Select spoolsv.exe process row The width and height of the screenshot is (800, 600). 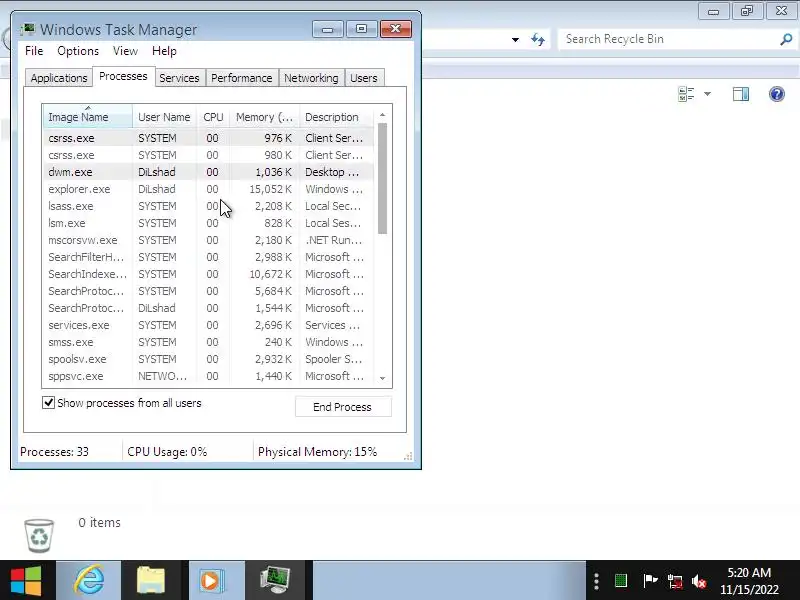[x=208, y=359]
